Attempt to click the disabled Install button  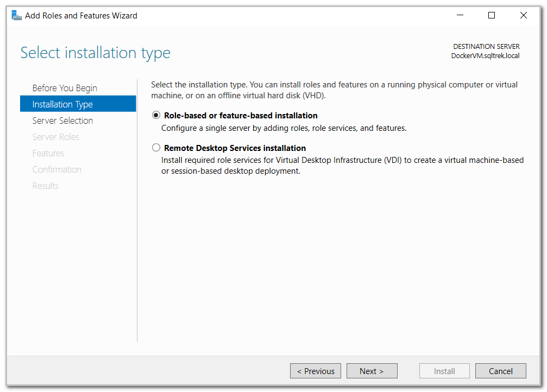coord(444,371)
